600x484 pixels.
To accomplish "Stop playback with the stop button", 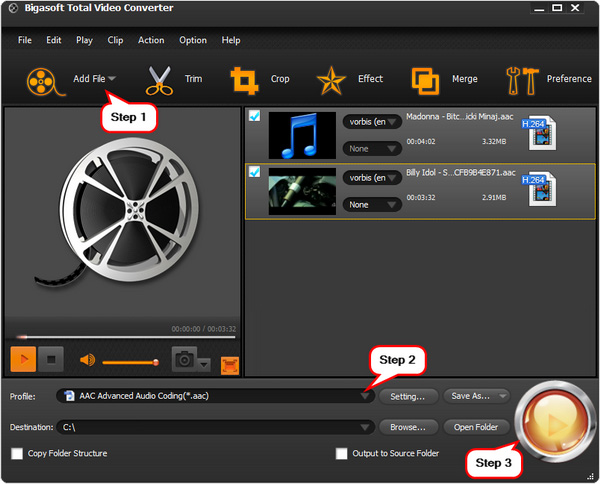I will tap(51, 359).
